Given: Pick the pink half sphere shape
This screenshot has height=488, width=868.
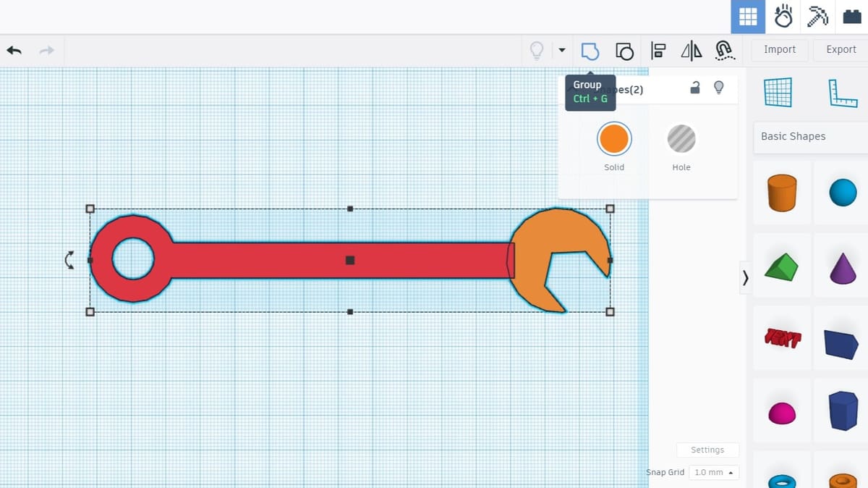Looking at the screenshot, I should click(782, 413).
